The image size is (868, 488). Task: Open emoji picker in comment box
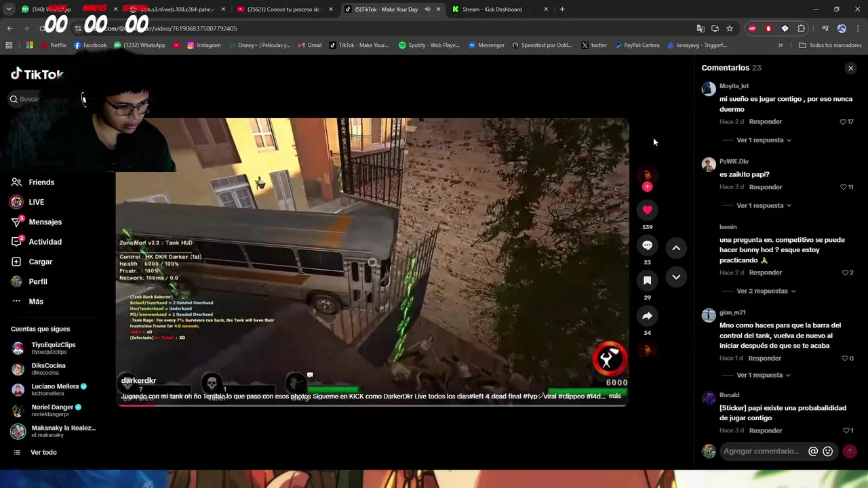coord(827,451)
